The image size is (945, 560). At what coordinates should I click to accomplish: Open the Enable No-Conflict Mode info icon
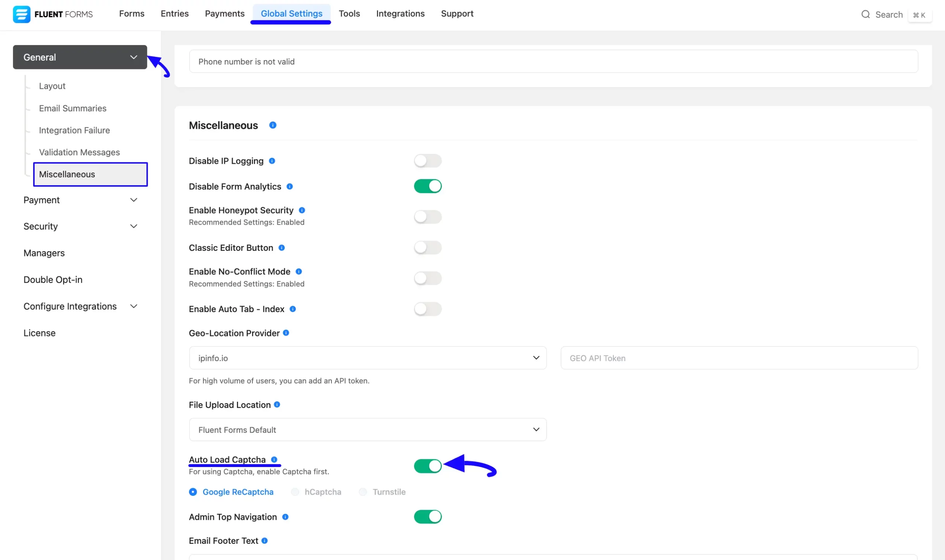(299, 272)
